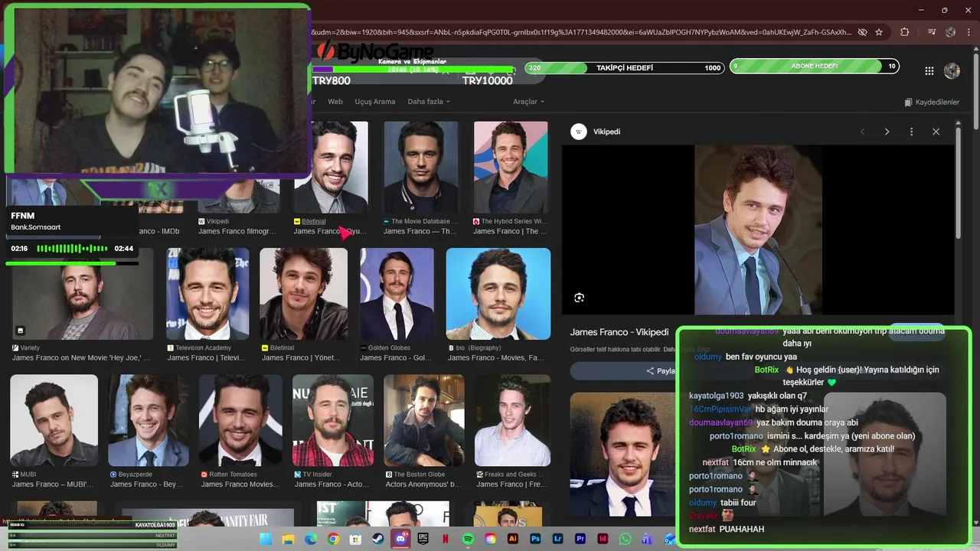Open James Franco - Vikipedi title link
The image size is (980, 551).
(619, 332)
